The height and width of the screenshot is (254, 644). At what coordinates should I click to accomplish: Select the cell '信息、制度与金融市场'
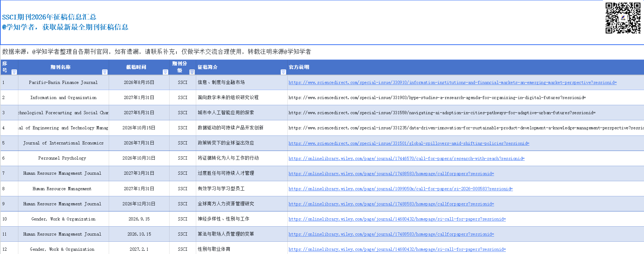click(x=242, y=83)
